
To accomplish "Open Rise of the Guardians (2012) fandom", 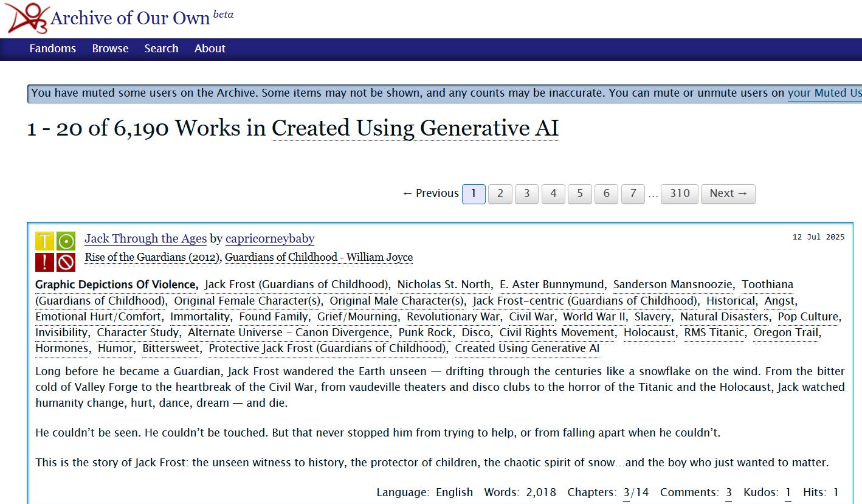I will click(153, 257).
